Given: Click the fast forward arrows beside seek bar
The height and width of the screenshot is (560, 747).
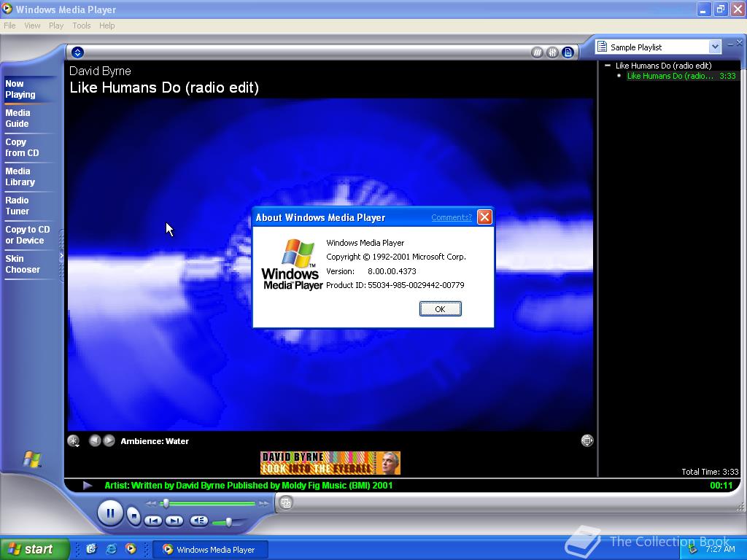Looking at the screenshot, I should tap(263, 503).
